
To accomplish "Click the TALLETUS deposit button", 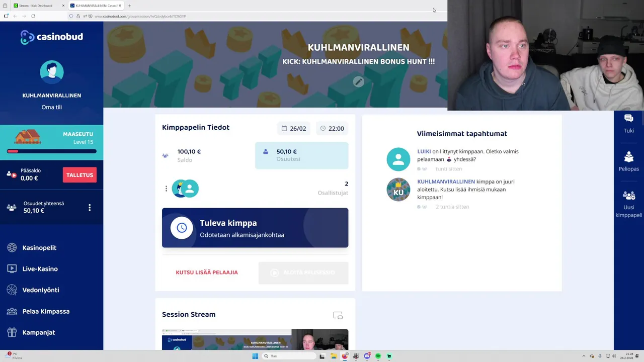I will pos(79,175).
